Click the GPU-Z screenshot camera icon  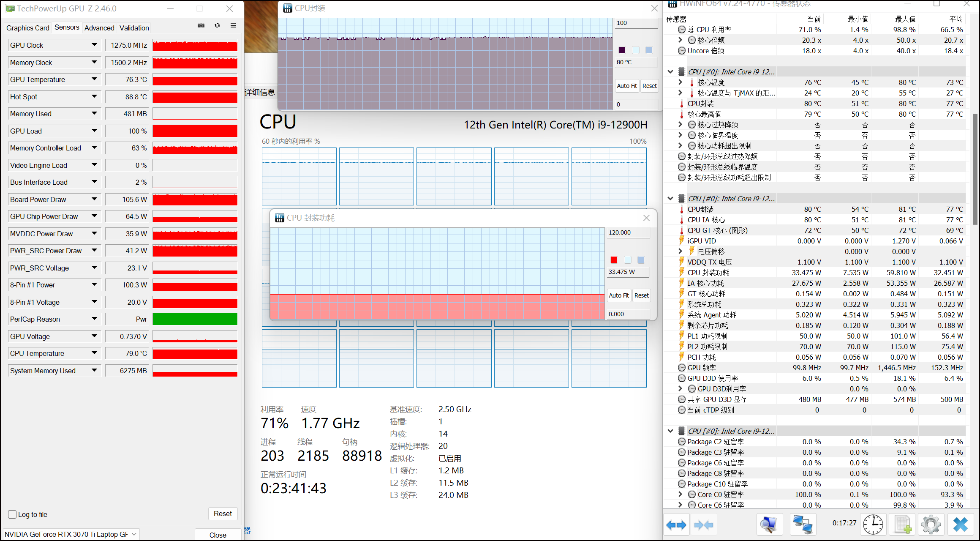click(x=201, y=26)
